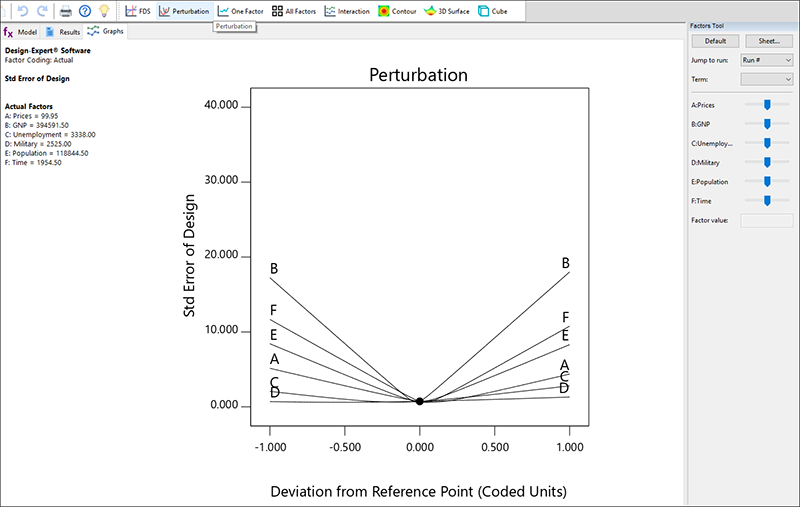Open the Term dropdown

[766, 78]
